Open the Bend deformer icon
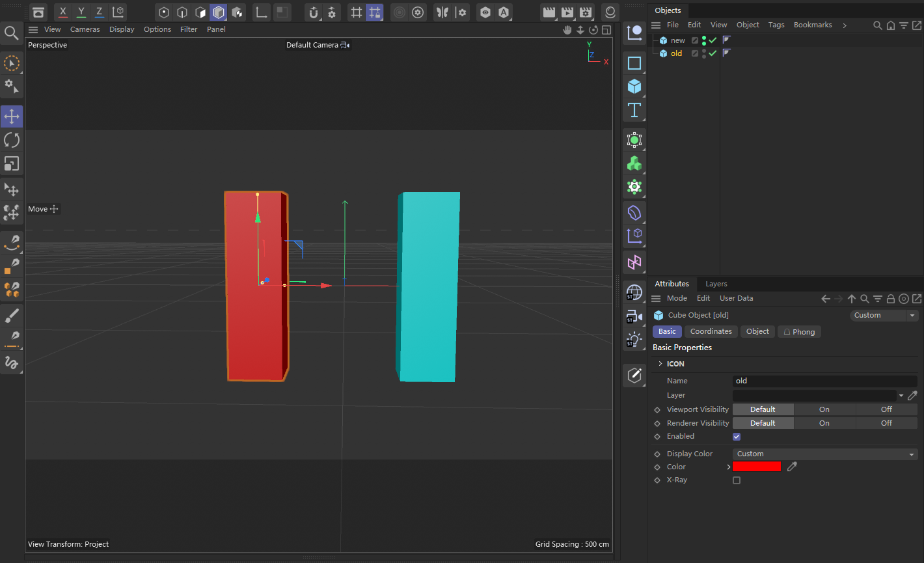 click(634, 212)
